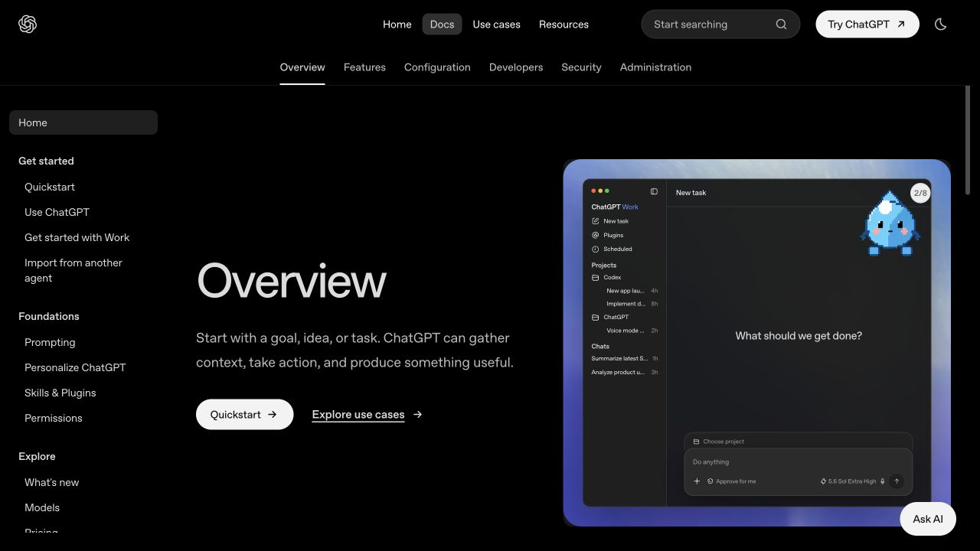
Task: Click the page vertical scrollbar
Action: click(x=968, y=141)
